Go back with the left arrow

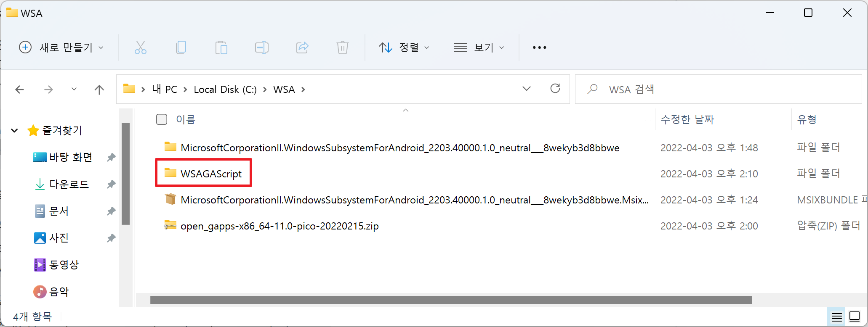19,89
